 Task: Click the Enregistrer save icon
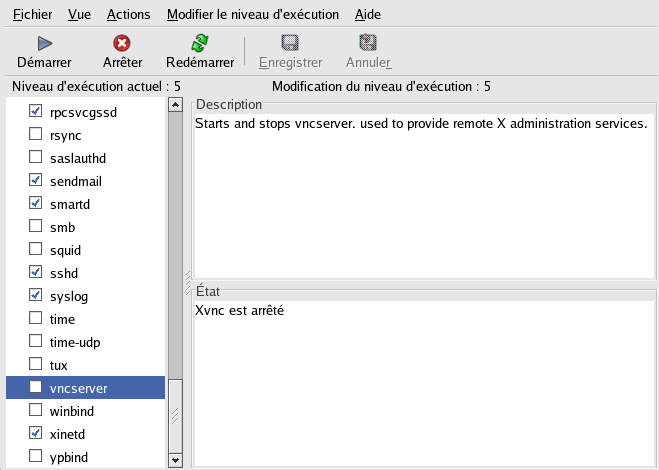290,43
